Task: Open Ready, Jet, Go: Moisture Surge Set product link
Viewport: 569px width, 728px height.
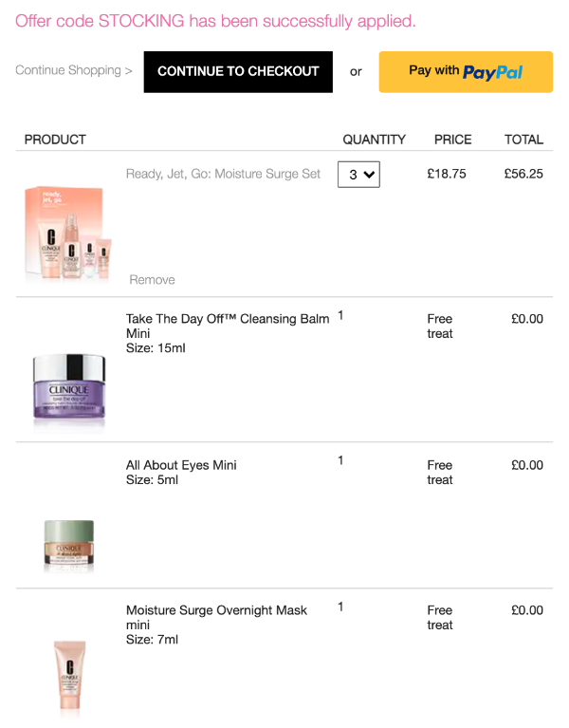Action: tap(223, 175)
